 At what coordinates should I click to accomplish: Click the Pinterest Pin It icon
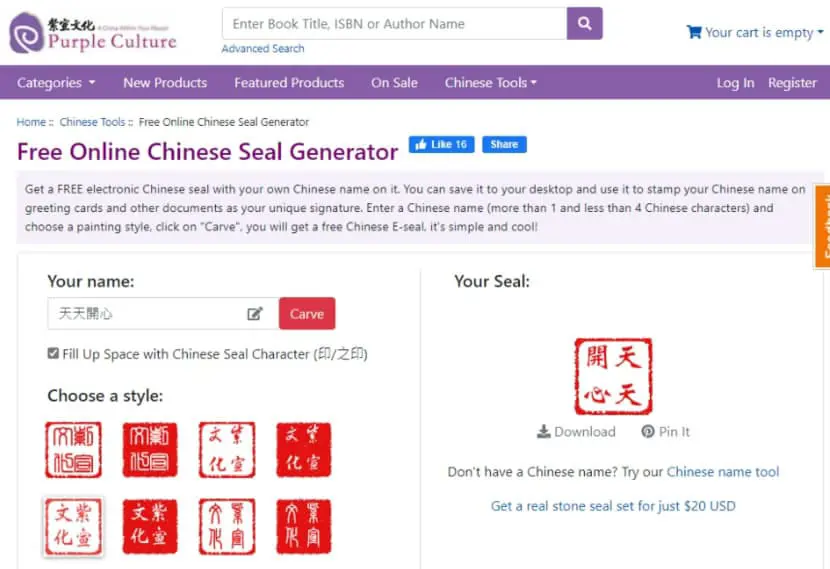[648, 431]
